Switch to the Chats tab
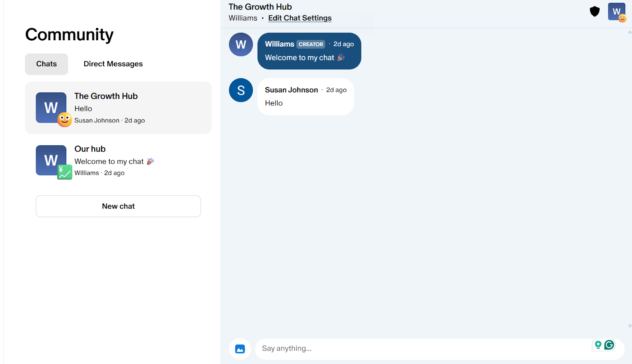 click(47, 64)
